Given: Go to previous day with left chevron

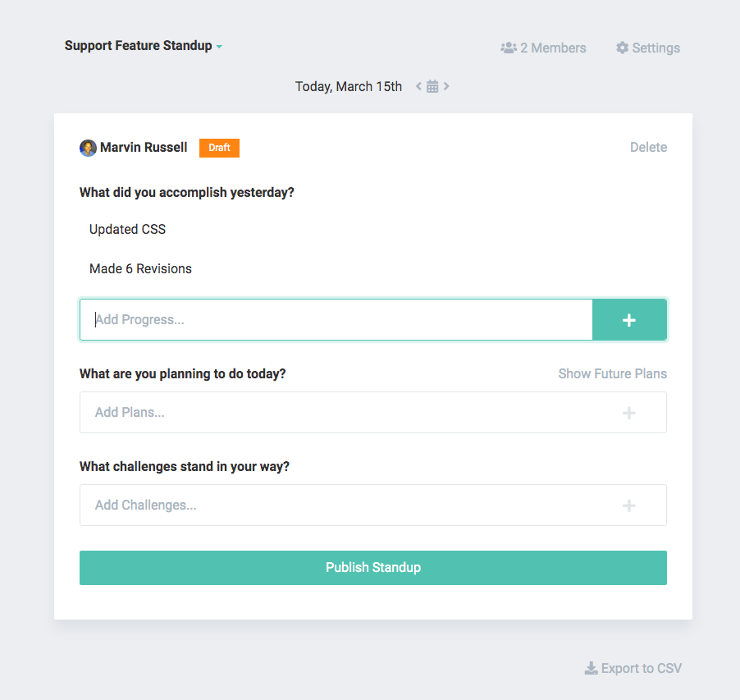Looking at the screenshot, I should tap(418, 86).
